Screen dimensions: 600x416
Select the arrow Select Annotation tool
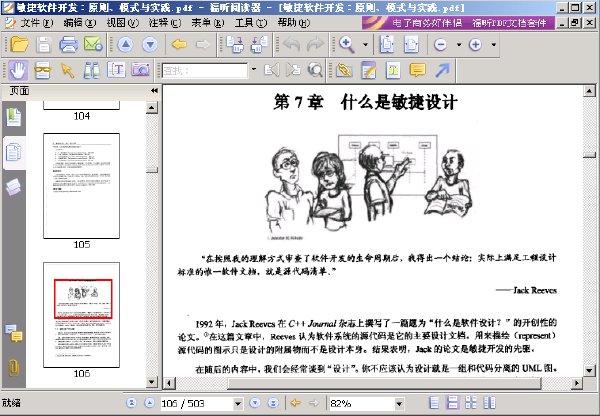67,70
